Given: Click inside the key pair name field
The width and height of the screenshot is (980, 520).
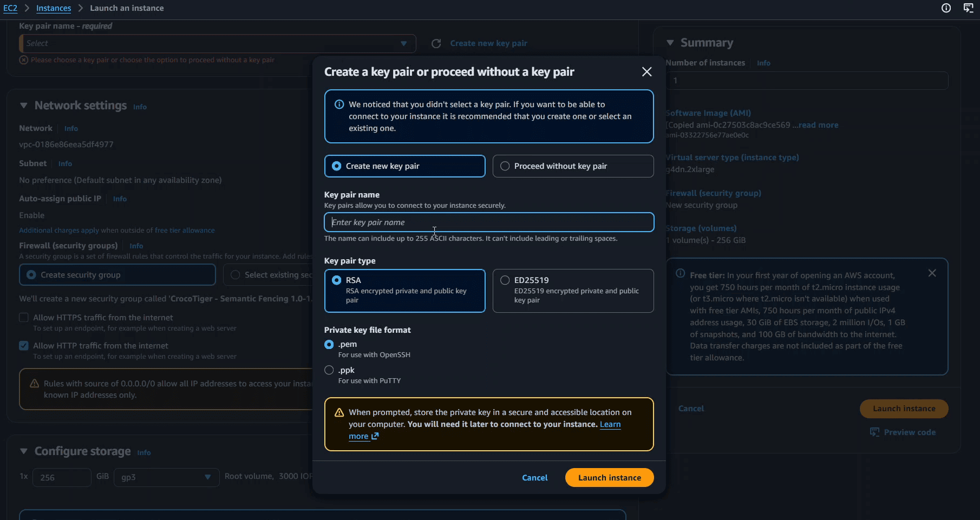Looking at the screenshot, I should pos(488,222).
